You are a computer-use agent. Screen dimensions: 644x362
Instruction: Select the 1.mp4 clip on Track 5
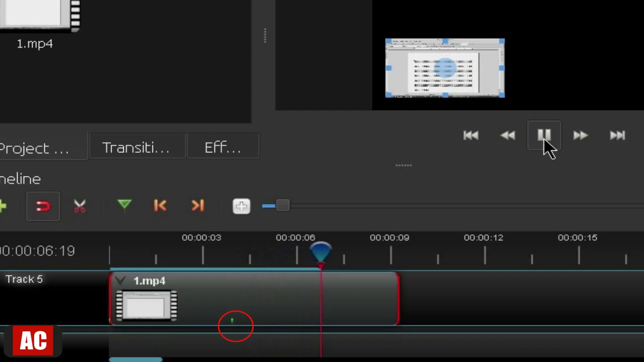click(x=255, y=299)
